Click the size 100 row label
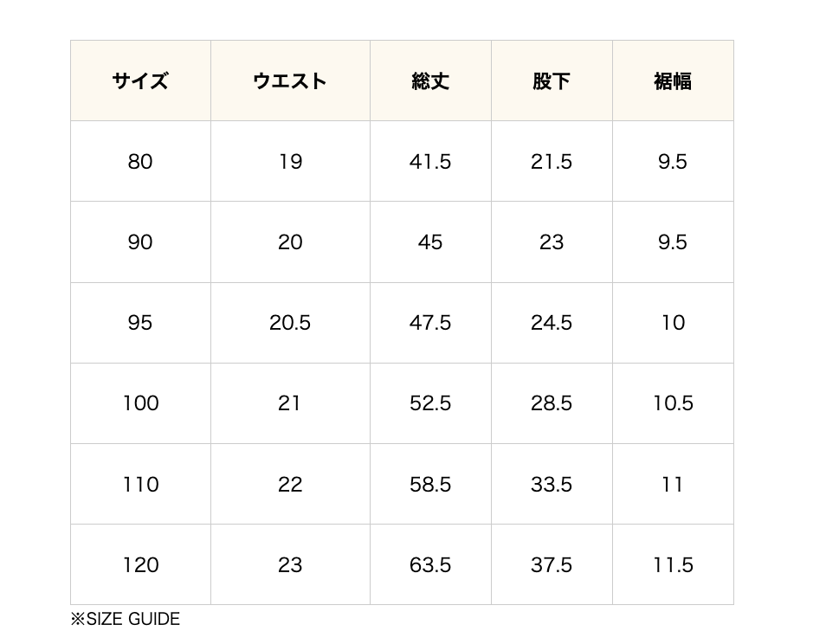 pos(140,403)
